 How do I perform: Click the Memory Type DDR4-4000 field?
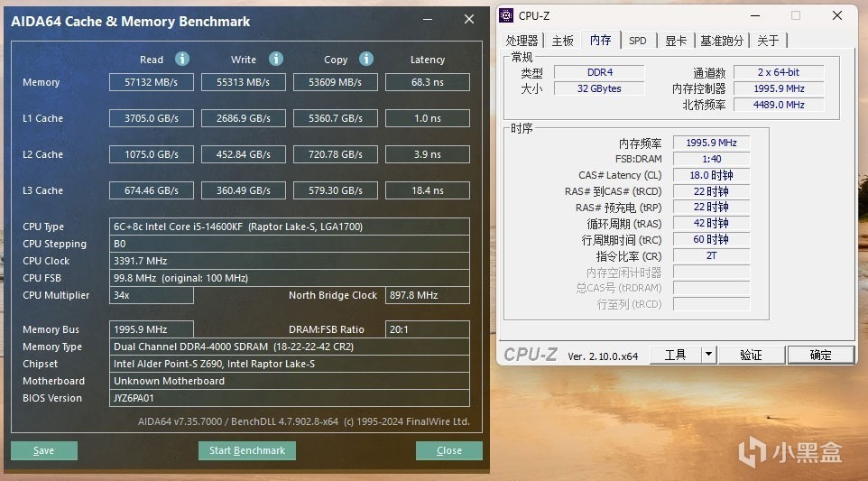[x=290, y=347]
